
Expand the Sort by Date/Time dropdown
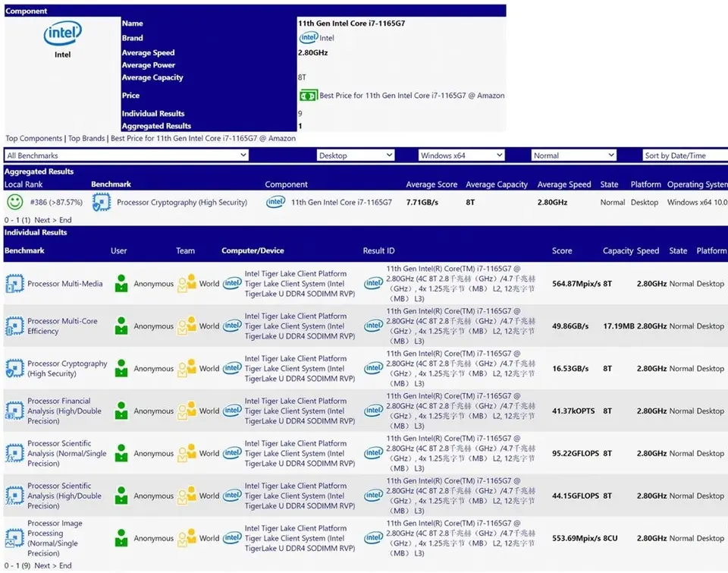point(684,156)
